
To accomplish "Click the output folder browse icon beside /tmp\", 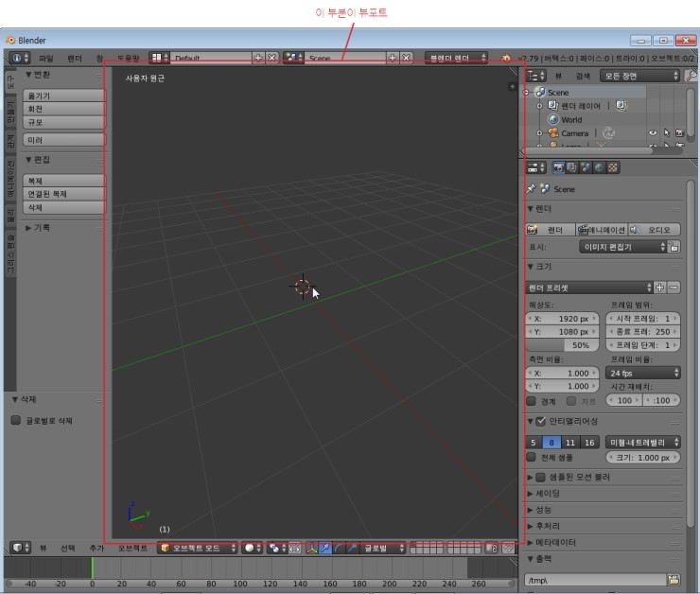I will pos(674,580).
